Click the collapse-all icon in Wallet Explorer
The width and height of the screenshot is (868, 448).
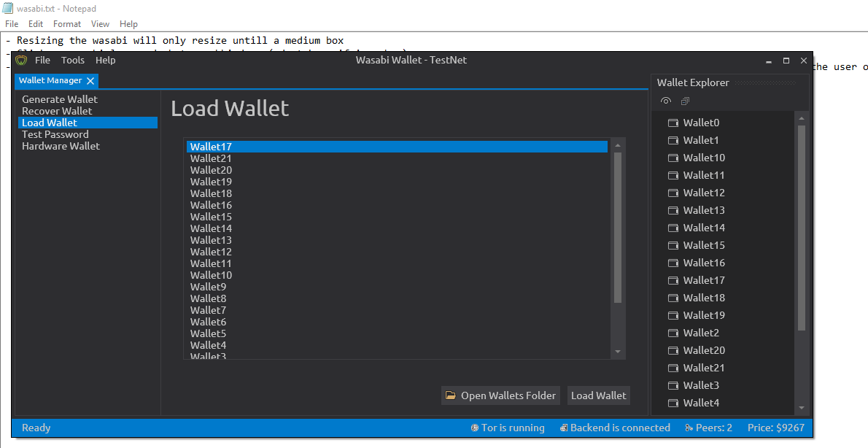tap(686, 101)
